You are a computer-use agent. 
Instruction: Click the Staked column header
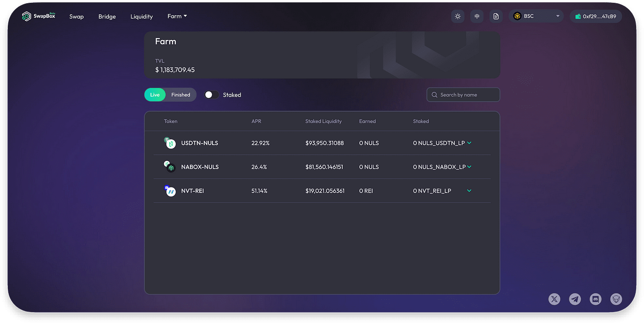[421, 121]
